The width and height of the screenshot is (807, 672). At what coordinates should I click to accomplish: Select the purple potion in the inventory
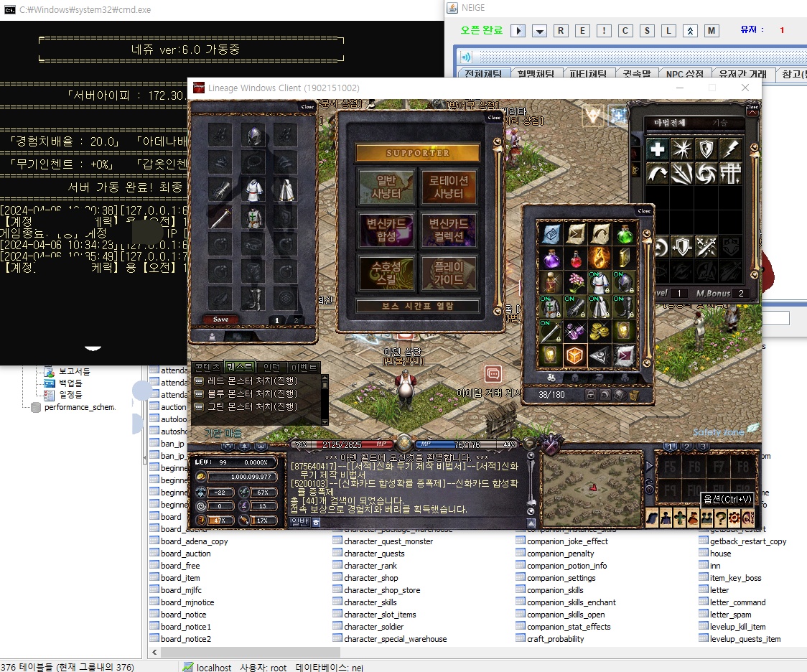pyautogui.click(x=551, y=258)
